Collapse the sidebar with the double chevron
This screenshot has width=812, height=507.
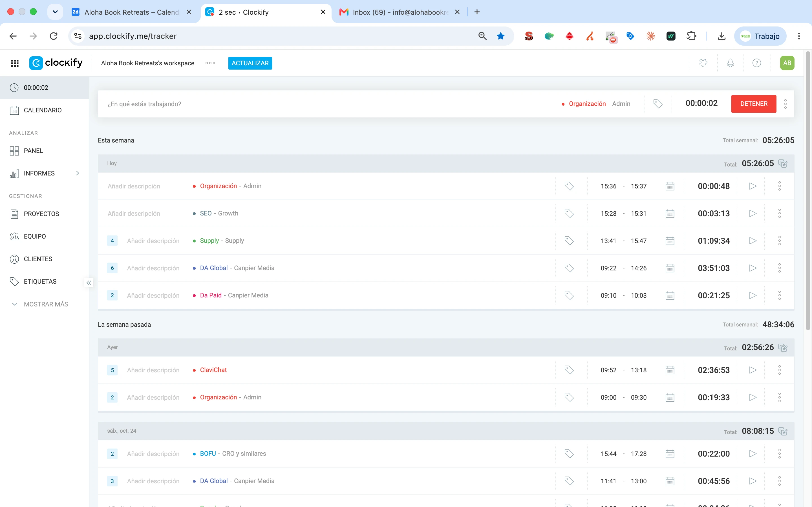point(89,283)
